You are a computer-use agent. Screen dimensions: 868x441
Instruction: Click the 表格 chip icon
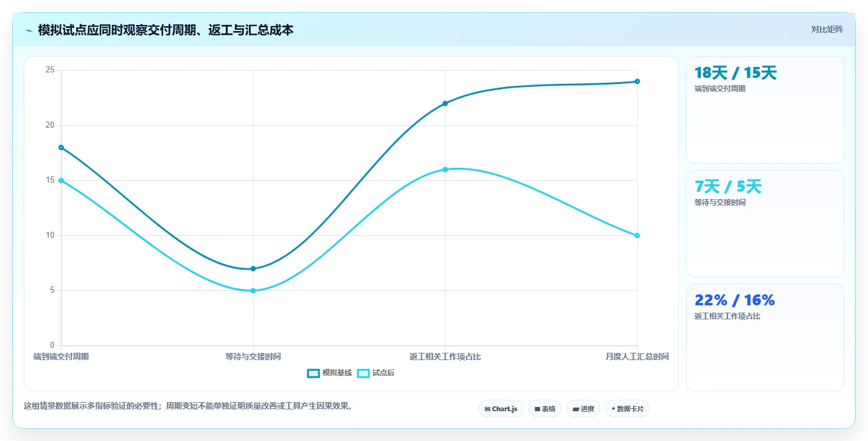click(x=537, y=409)
